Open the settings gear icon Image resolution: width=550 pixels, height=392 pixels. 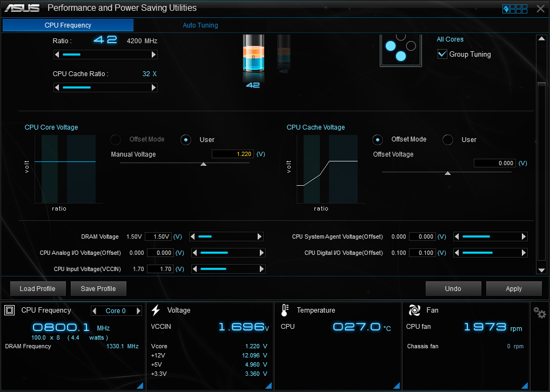click(540, 313)
